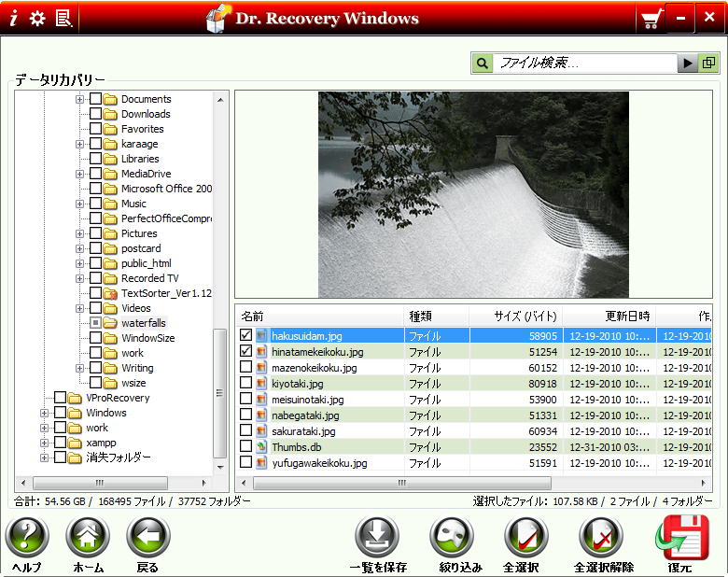Expand the Music folder node
This screenshot has width=728, height=577.
[x=80, y=204]
